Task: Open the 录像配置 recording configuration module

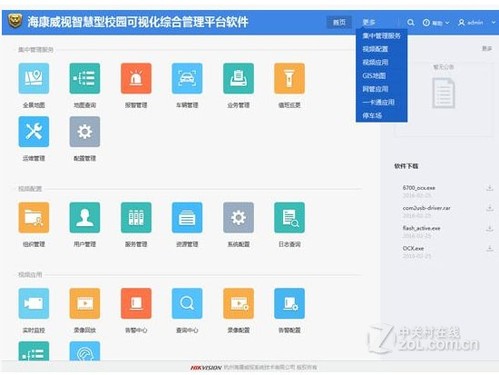Action: 238,303
